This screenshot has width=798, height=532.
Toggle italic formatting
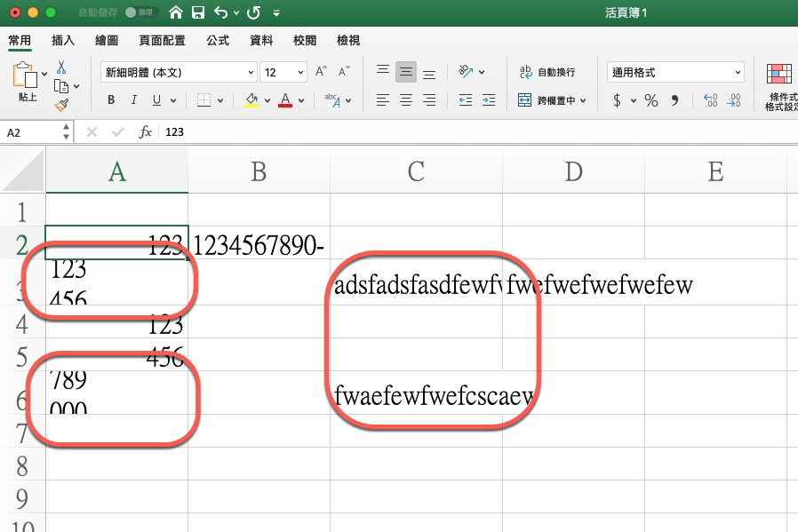click(132, 99)
